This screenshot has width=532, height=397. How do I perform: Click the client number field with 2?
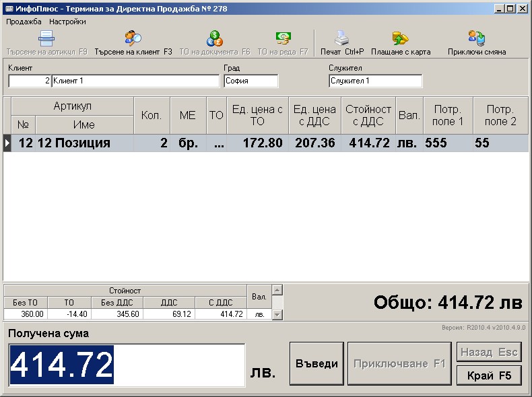30,81
